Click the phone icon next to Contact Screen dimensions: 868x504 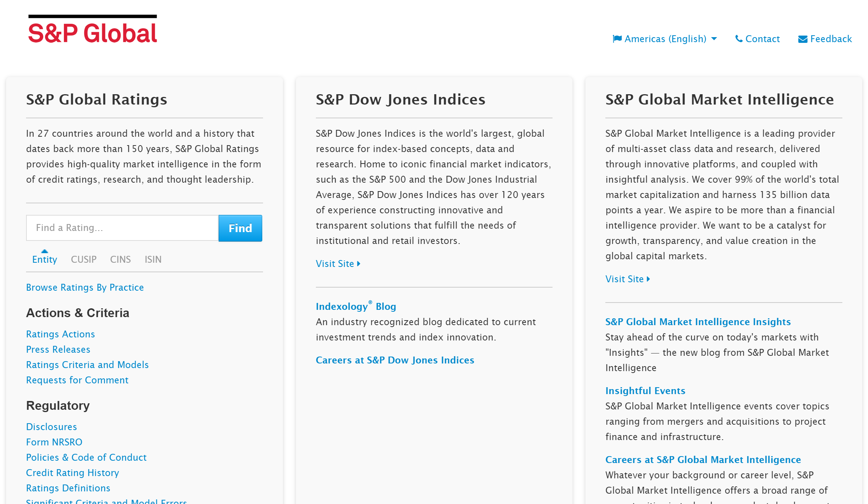tap(739, 39)
